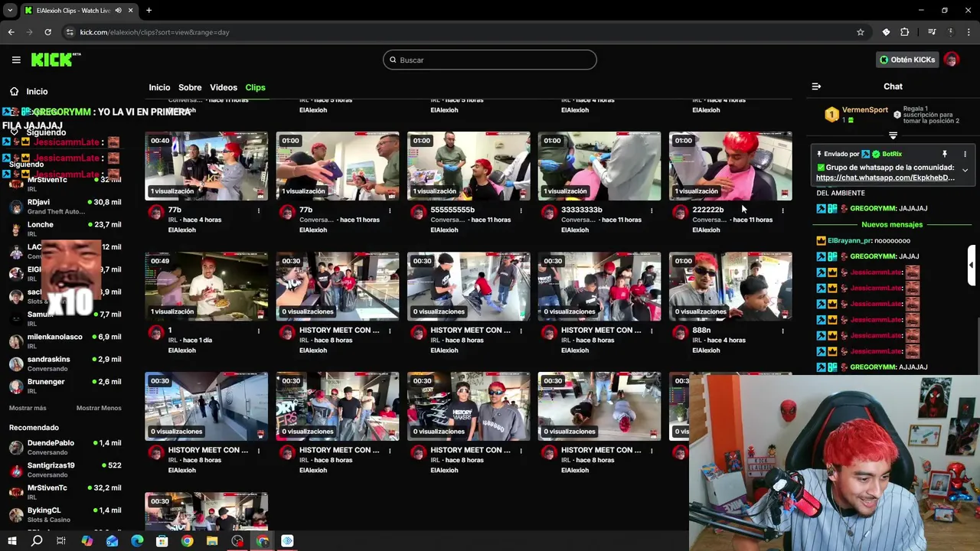Switch to OBS Studio in the taskbar
The image size is (980, 551).
click(x=237, y=541)
